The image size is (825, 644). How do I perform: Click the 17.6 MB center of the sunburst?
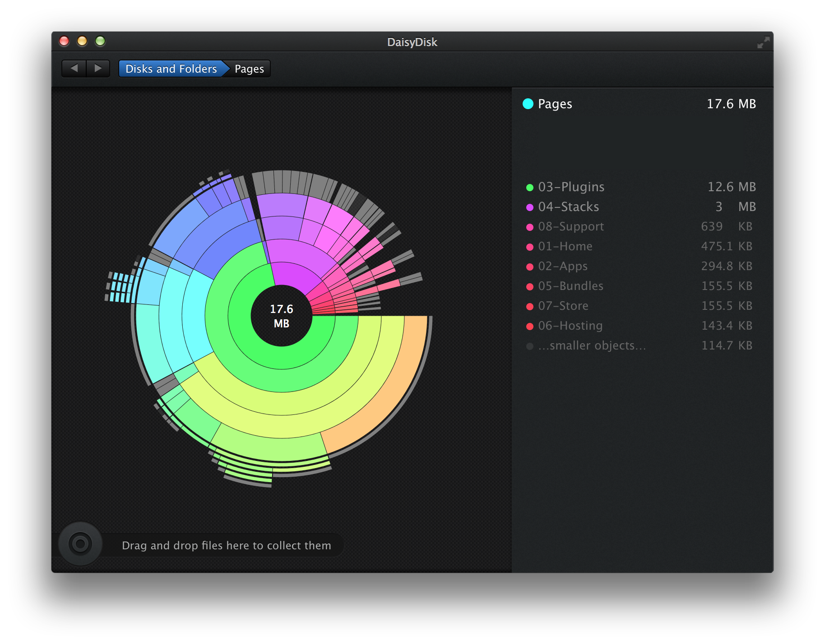click(x=281, y=316)
